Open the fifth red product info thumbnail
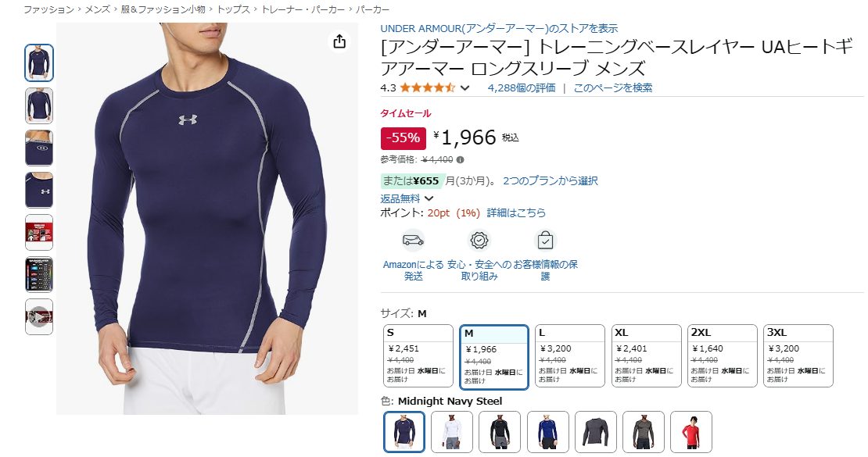The width and height of the screenshot is (868, 457). [x=39, y=232]
